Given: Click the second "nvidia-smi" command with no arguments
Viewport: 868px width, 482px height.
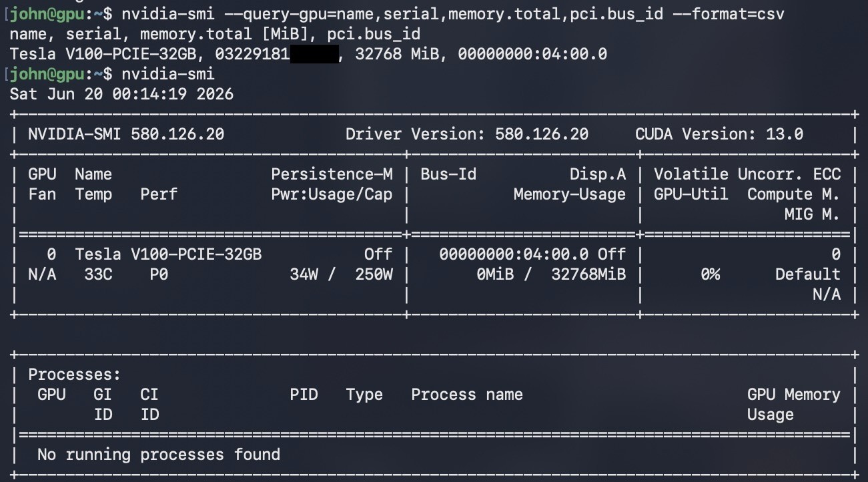Looking at the screenshot, I should tap(168, 73).
